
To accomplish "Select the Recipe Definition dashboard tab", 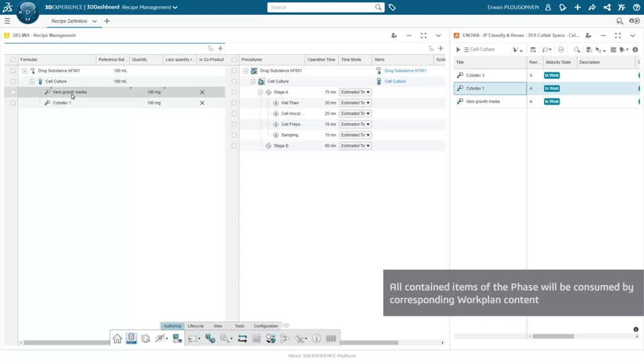I will click(69, 21).
